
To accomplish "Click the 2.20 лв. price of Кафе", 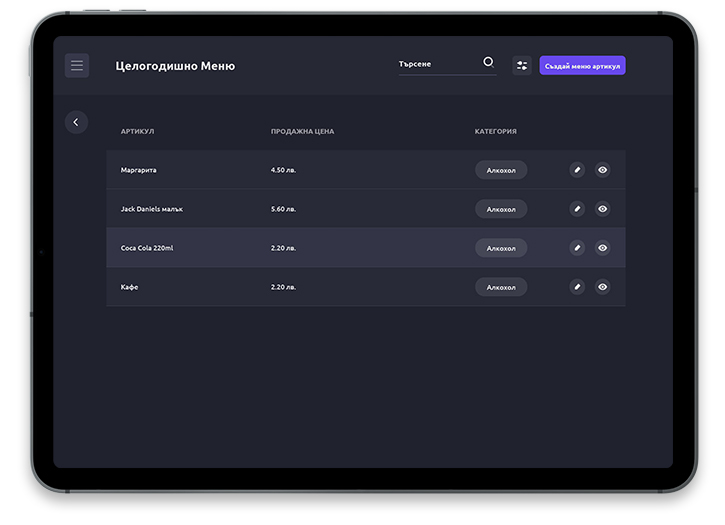I will pyautogui.click(x=283, y=287).
